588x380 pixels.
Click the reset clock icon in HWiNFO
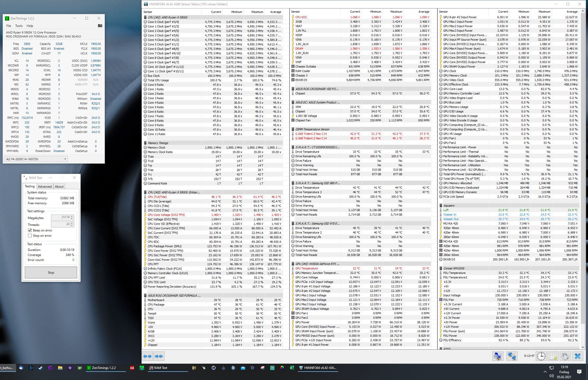click(x=541, y=356)
